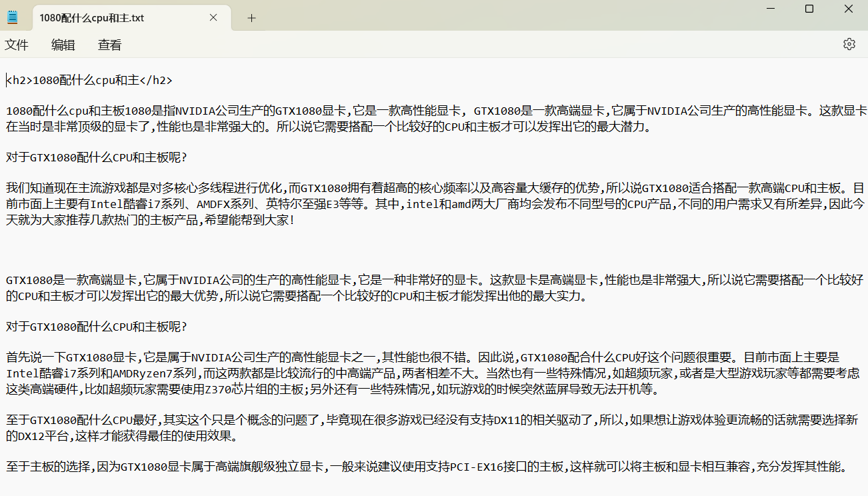Screen dimensions: 868x496
Task: Click paragraph starting "至于GTX1080配什么CPU最好"
Action: pos(432,428)
